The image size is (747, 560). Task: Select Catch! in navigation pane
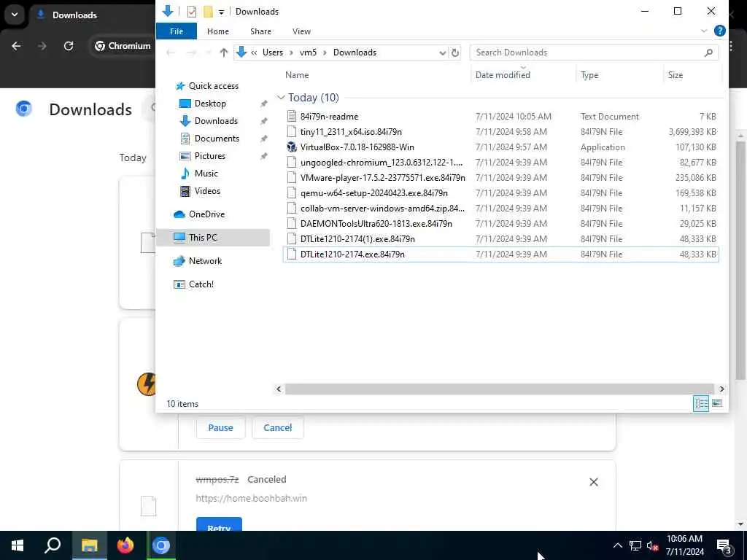[201, 284]
